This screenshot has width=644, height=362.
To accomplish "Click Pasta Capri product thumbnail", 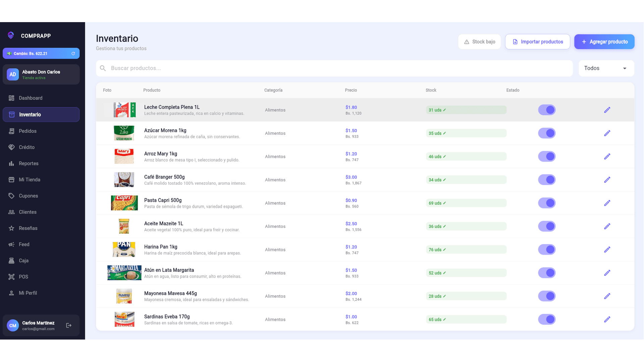I will coord(124,203).
